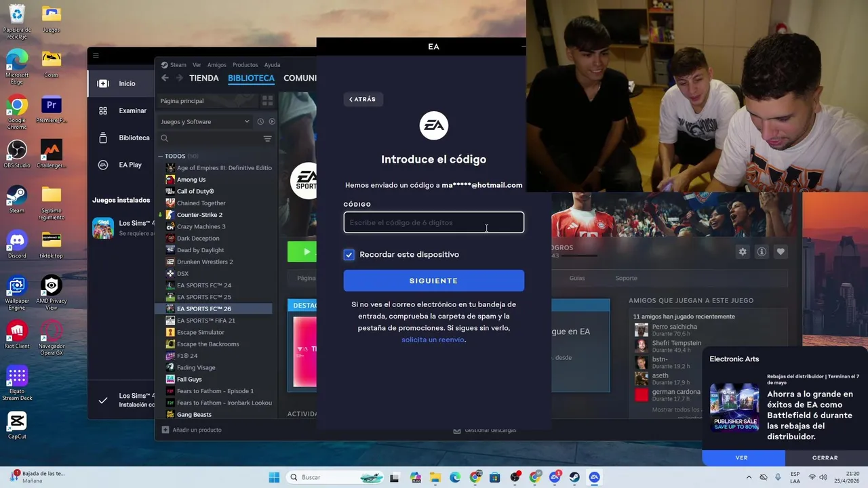
Task: Click the recent-activity clock filter icon
Action: pos(260,121)
